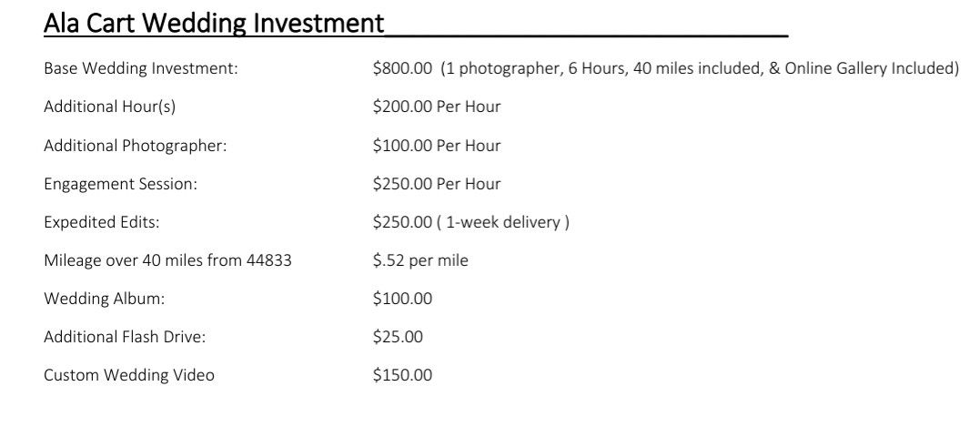
Task: Select the Custom Wedding Video label
Action: [129, 375]
